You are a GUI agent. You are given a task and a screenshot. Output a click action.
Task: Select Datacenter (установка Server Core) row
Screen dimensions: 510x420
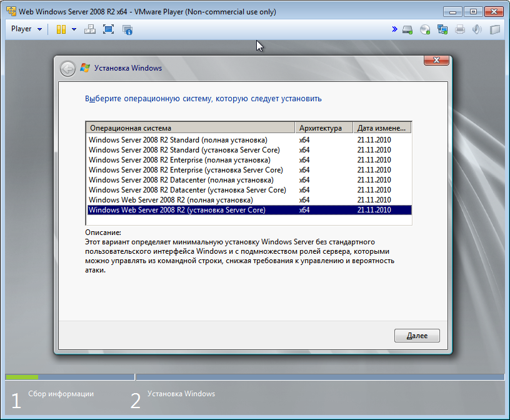[x=249, y=190]
